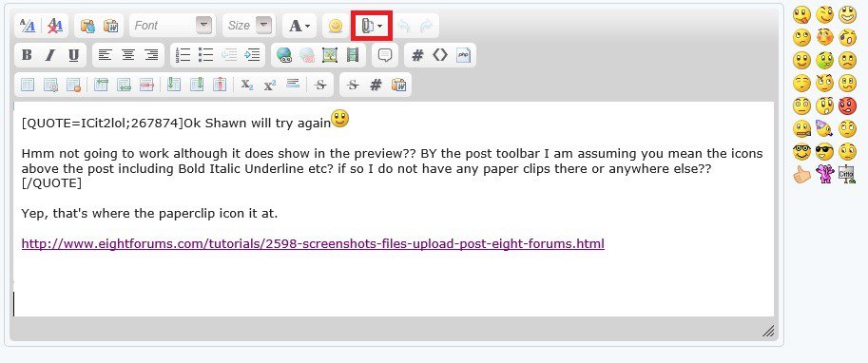Click the Insert Image icon
Screen dimensions: 868x363
coord(330,55)
